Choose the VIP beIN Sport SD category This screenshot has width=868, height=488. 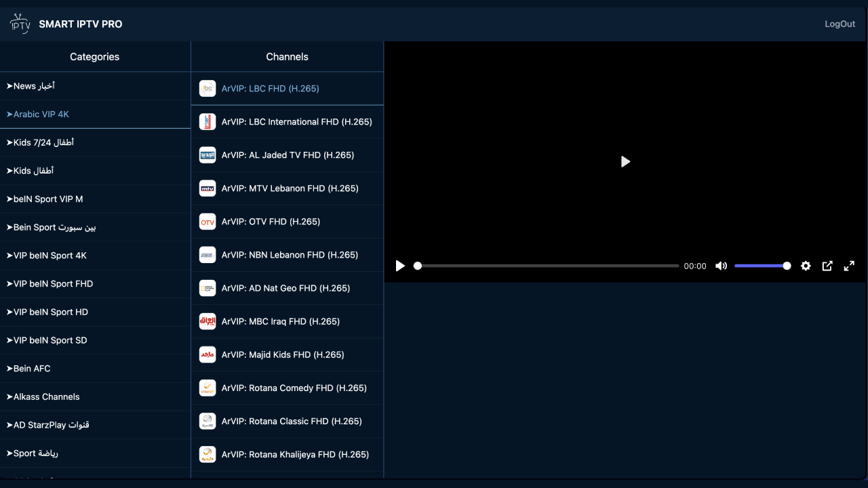96,340
